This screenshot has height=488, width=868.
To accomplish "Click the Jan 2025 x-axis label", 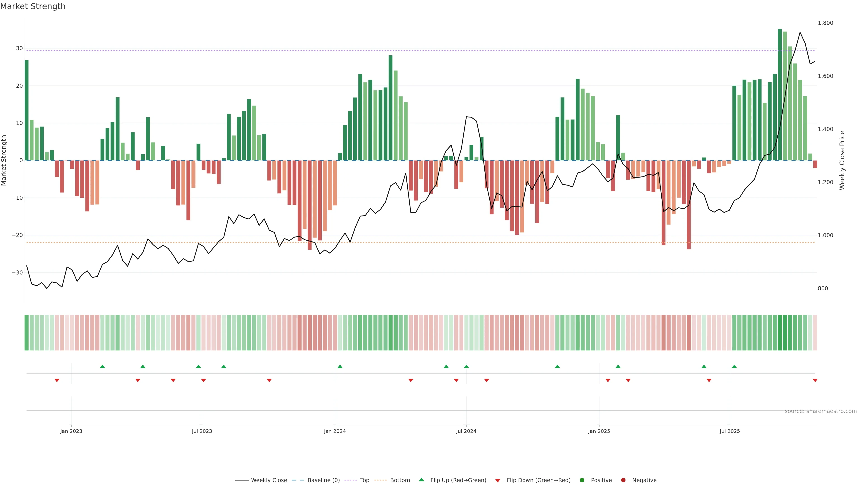I will point(599,431).
